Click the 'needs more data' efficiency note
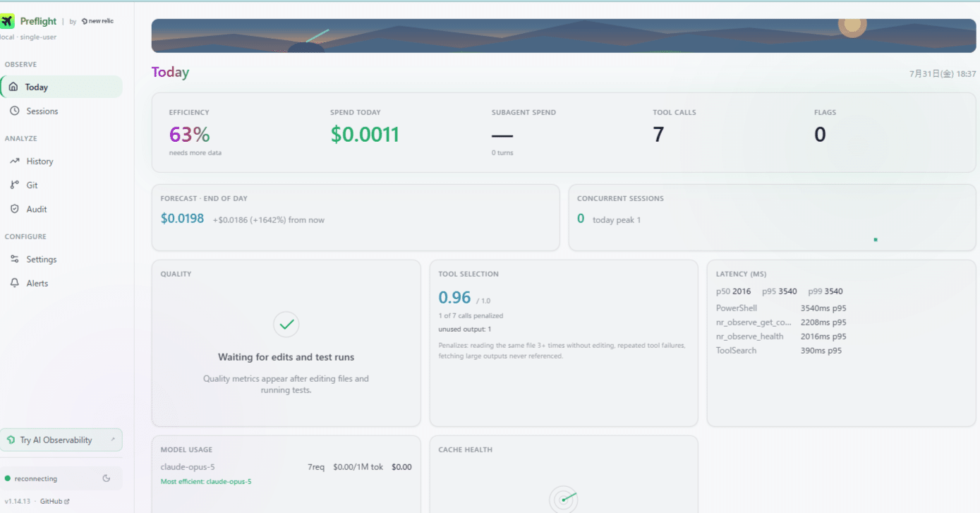 pos(195,152)
